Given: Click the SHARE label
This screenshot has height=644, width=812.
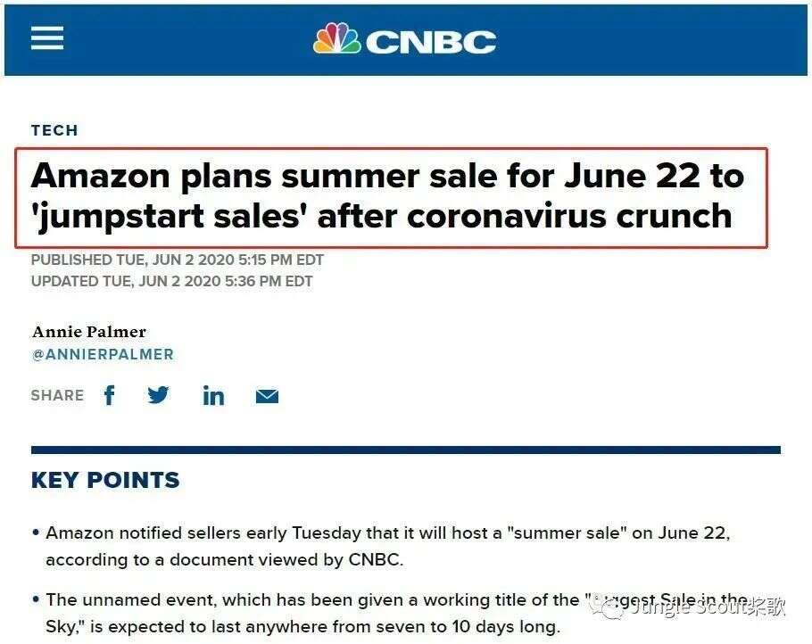Looking at the screenshot, I should 57,395.
